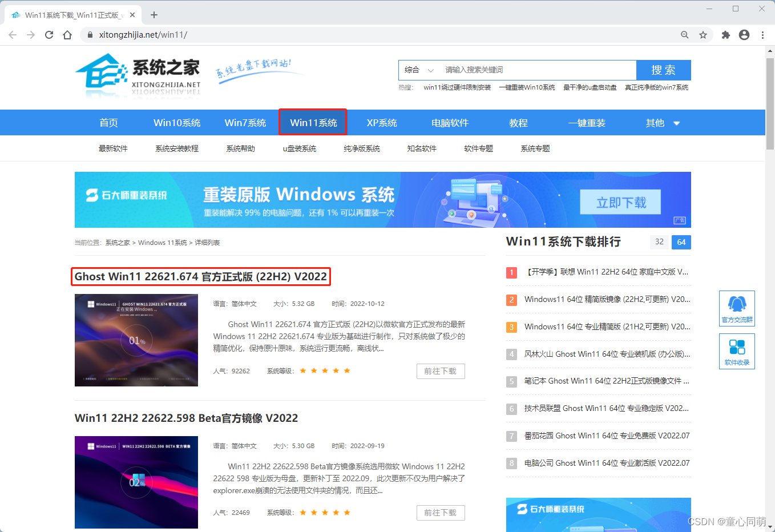This screenshot has width=775, height=532.
Task: Switch to the Win10系统 menu item
Action: pos(177,122)
